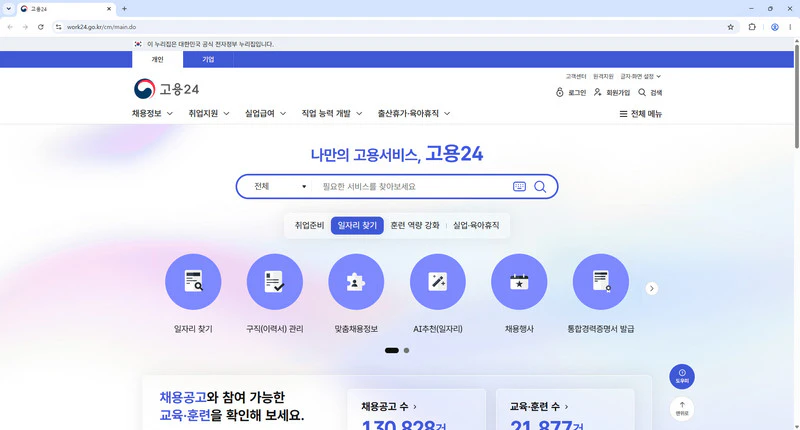
Task: Click the 고용24 logo
Action: click(166, 89)
